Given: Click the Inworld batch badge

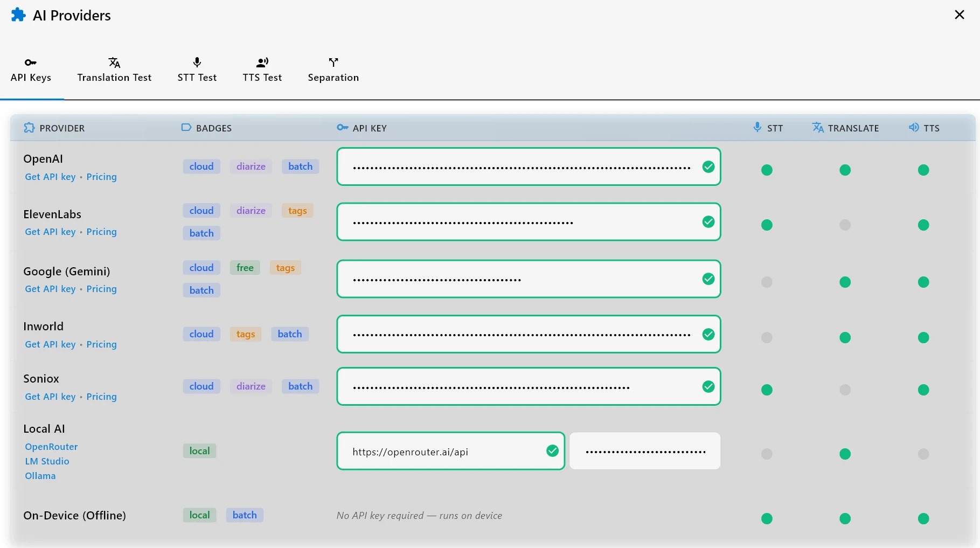Looking at the screenshot, I should point(290,334).
